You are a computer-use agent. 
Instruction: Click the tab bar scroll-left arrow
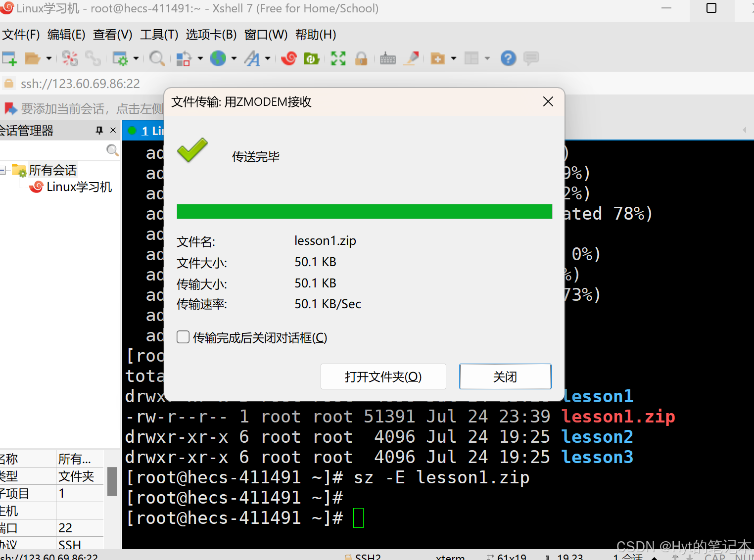pyautogui.click(x=745, y=130)
